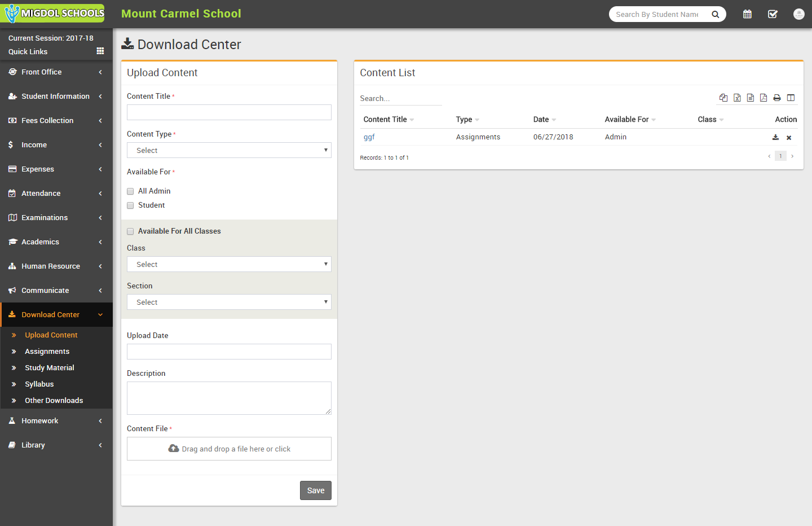Print the content list

pyautogui.click(x=777, y=98)
